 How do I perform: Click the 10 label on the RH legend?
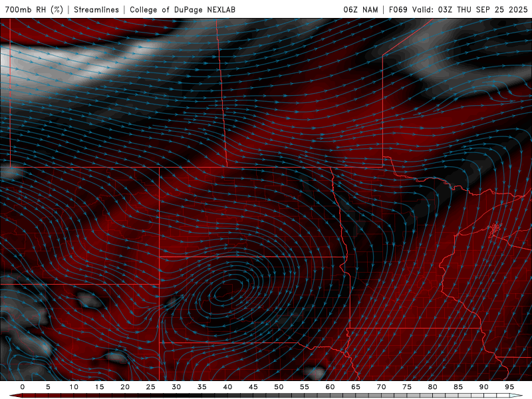pyautogui.click(x=74, y=387)
